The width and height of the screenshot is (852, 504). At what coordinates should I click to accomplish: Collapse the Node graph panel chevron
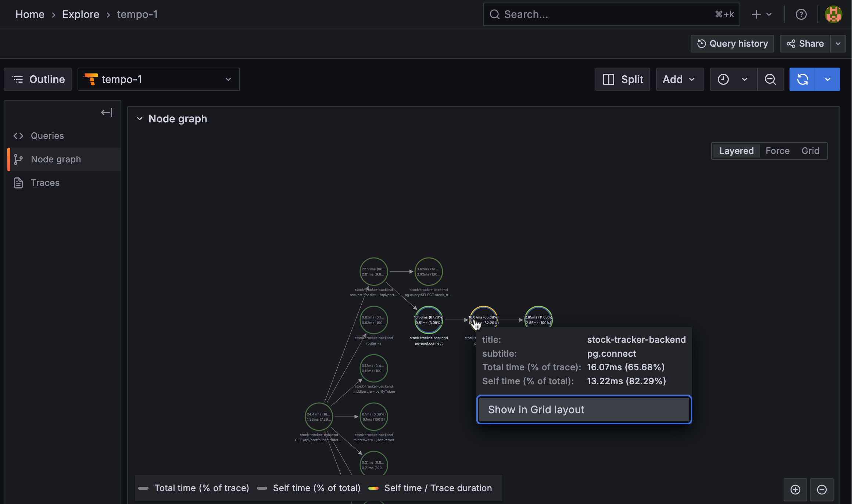tap(140, 119)
